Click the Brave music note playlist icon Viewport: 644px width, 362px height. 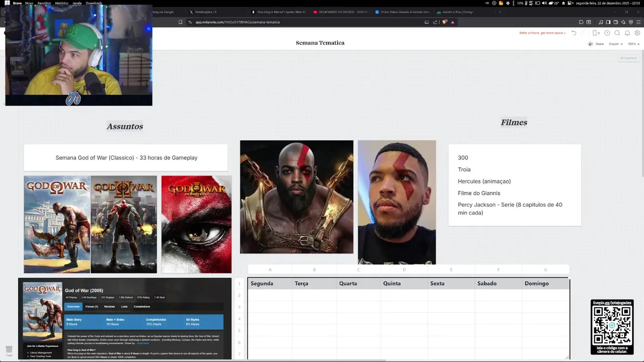pos(601,22)
